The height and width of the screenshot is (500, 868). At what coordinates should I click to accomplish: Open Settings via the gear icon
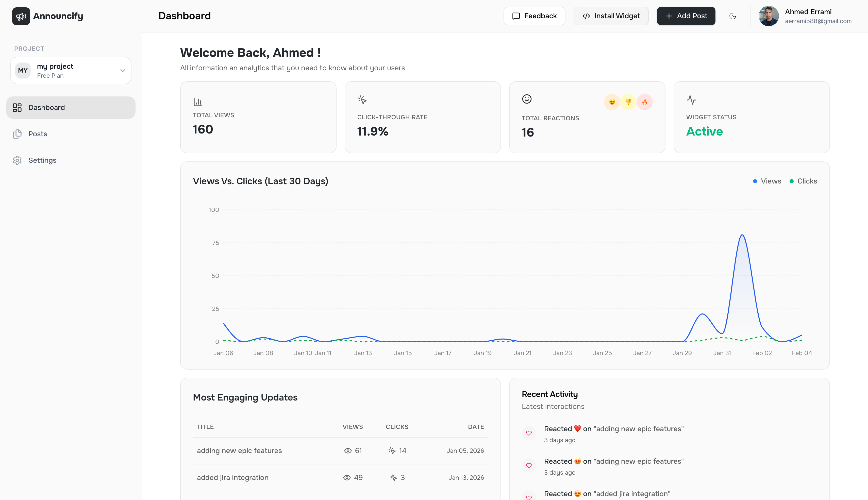18,160
